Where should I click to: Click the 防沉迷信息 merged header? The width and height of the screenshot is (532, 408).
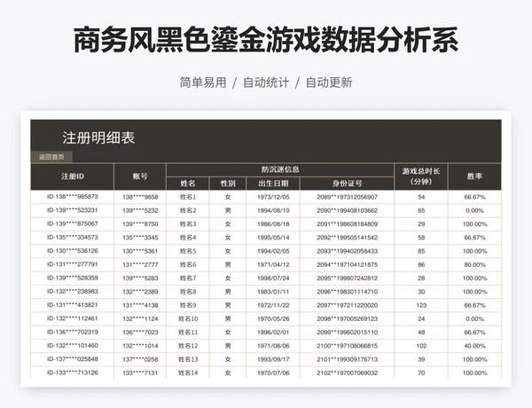(x=280, y=169)
